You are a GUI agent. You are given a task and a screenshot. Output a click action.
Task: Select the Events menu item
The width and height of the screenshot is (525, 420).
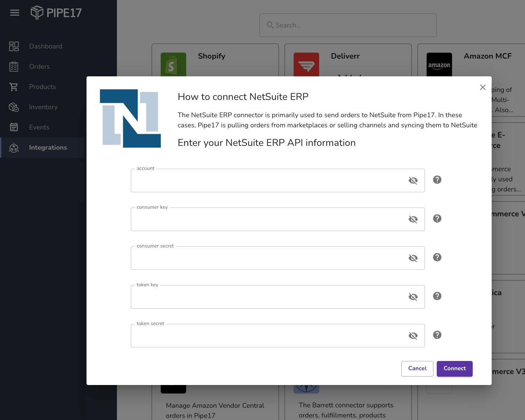[x=39, y=127]
